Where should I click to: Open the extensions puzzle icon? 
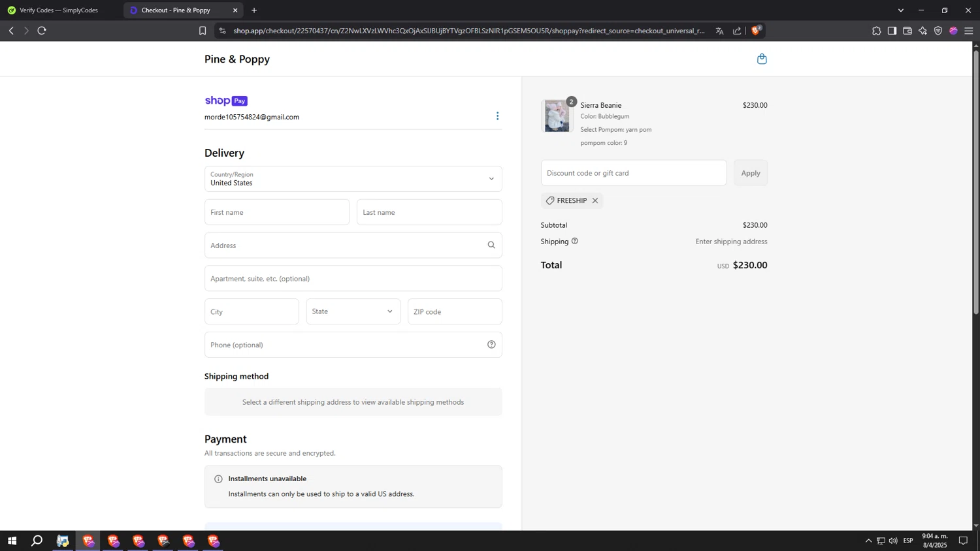877,31
